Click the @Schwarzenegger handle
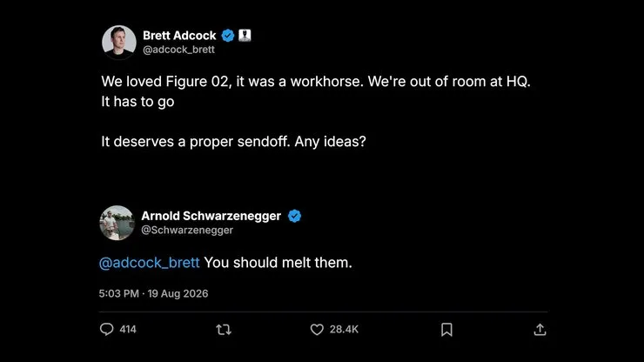 click(x=187, y=230)
